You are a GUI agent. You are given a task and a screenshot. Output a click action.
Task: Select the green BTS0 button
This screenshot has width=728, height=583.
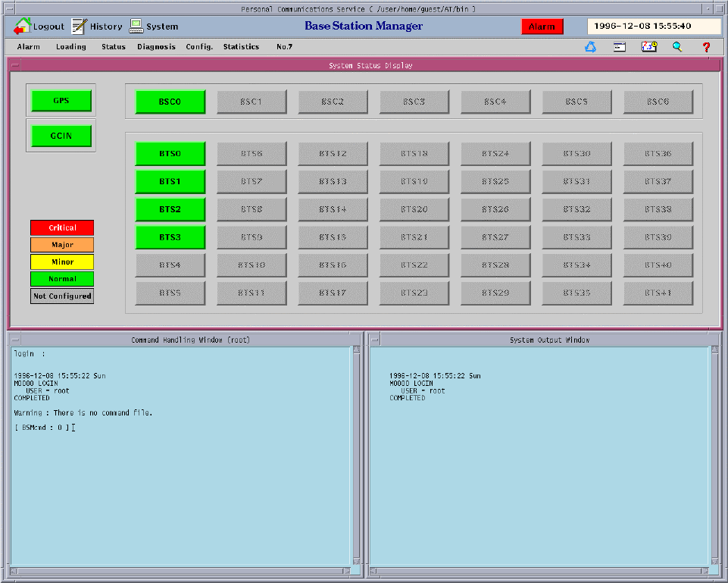click(170, 154)
